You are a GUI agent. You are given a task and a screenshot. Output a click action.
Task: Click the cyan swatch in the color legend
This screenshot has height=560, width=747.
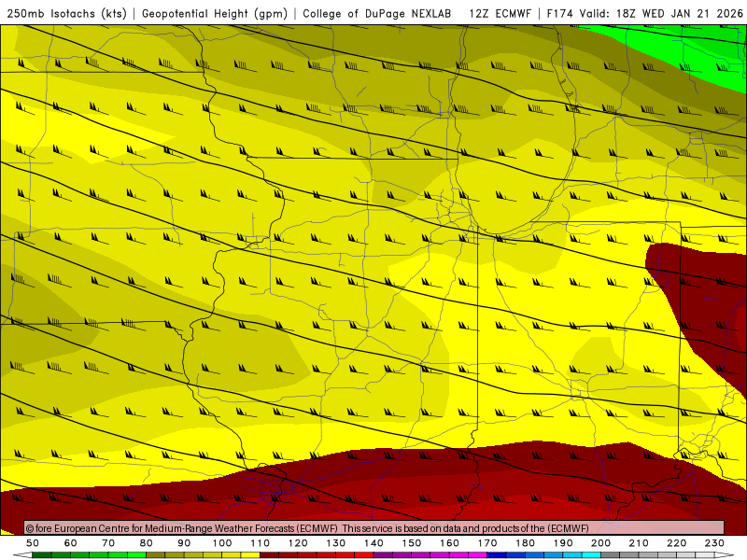(591, 555)
